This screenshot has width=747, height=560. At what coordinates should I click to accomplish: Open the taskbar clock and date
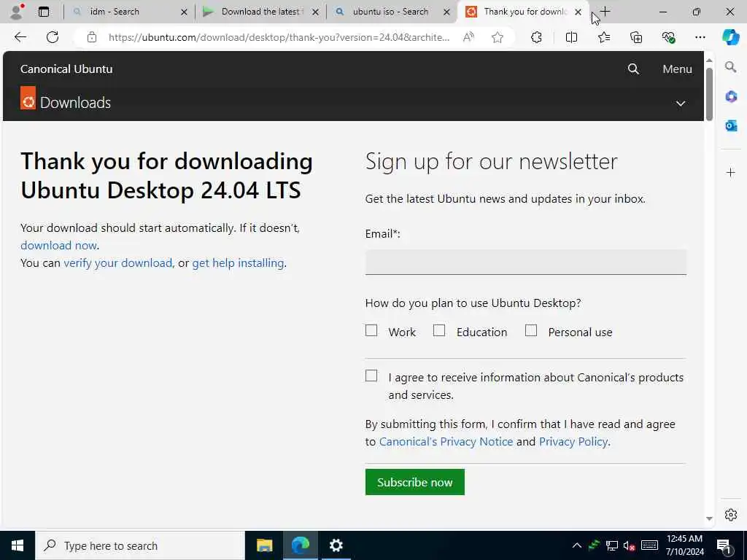tap(684, 545)
